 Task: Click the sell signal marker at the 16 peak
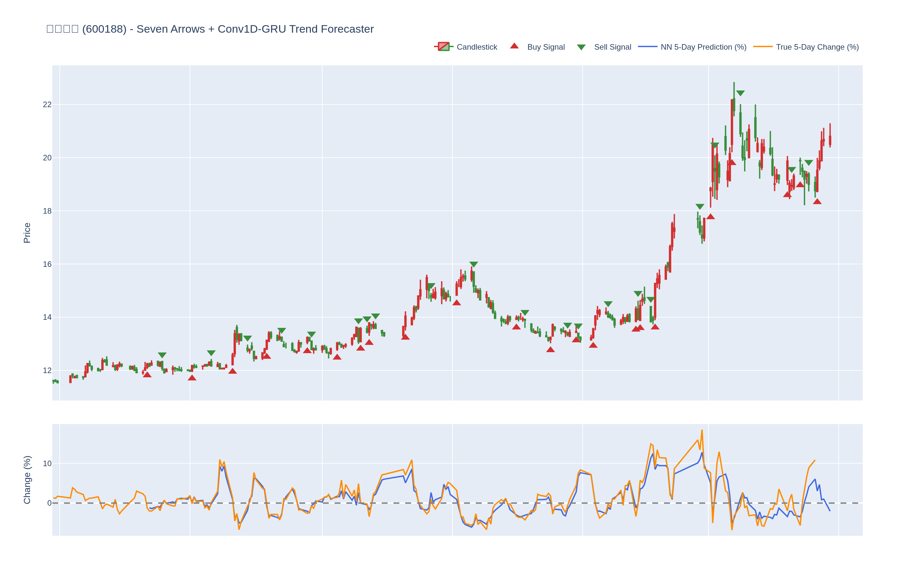(x=473, y=264)
